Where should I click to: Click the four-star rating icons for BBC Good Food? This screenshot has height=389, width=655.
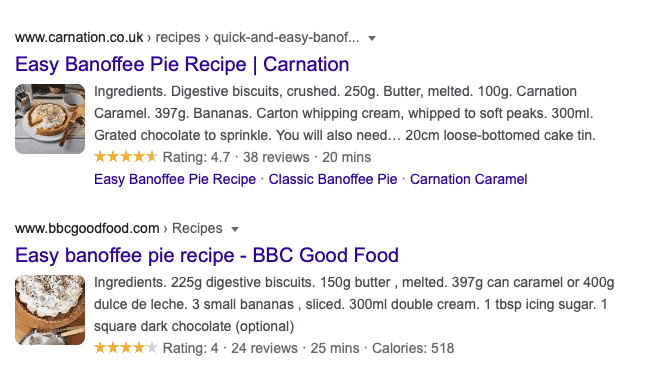click(126, 348)
